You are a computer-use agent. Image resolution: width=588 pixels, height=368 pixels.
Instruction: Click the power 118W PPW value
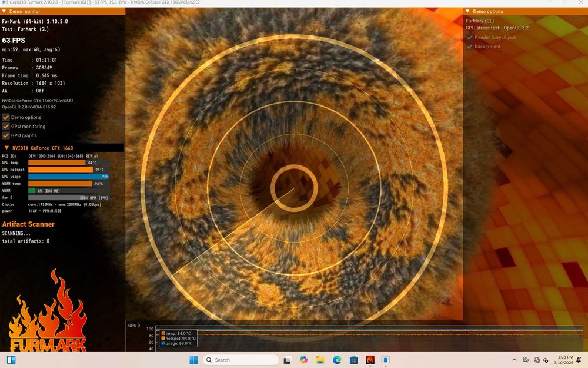click(45, 211)
